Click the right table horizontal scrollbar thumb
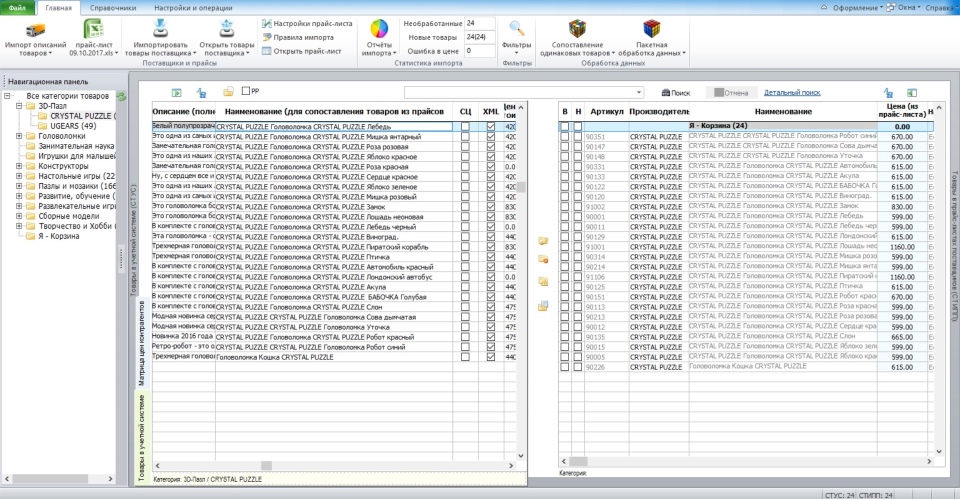The image size is (960, 499). point(578,462)
